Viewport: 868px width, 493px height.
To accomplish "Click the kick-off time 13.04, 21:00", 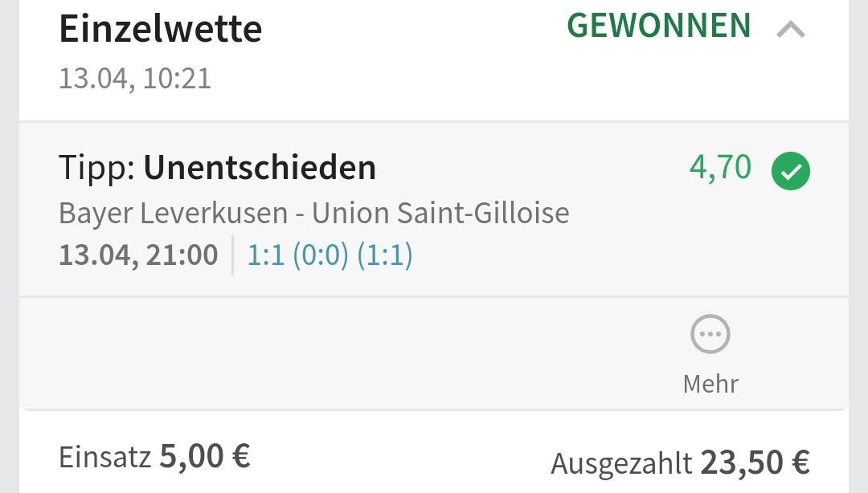I will (x=138, y=255).
